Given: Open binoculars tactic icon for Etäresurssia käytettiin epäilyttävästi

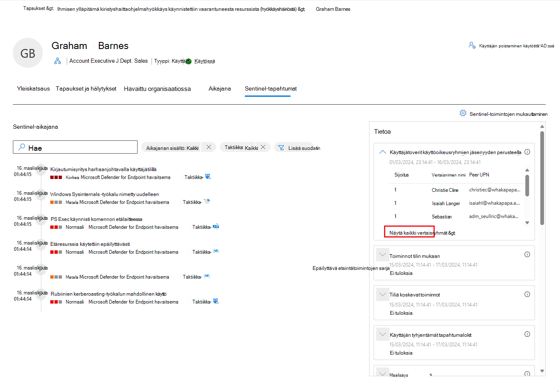Looking at the screenshot, I should tap(216, 251).
